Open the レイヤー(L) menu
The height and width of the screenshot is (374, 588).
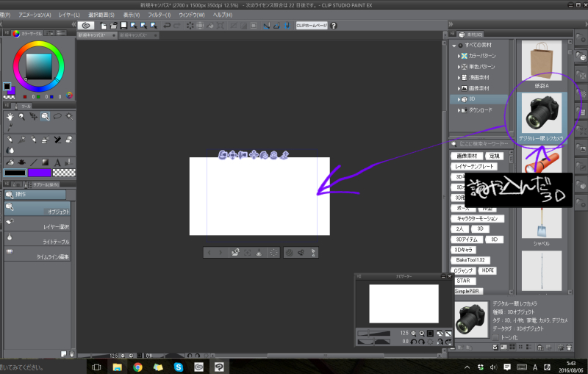[x=69, y=15]
